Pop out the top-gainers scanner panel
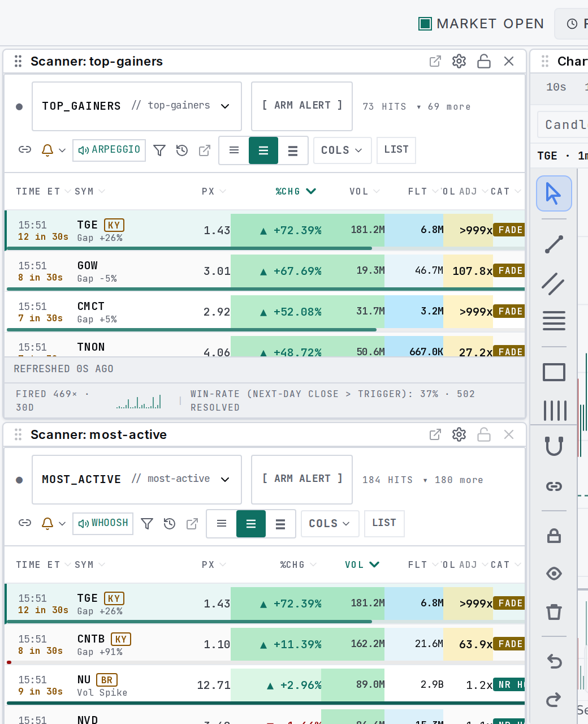The height and width of the screenshot is (724, 588). [x=435, y=61]
